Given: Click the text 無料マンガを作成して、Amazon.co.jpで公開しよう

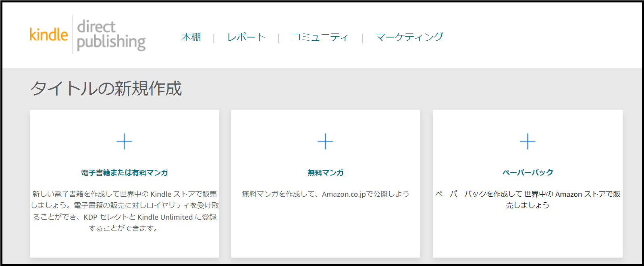Looking at the screenshot, I should 326,194.
